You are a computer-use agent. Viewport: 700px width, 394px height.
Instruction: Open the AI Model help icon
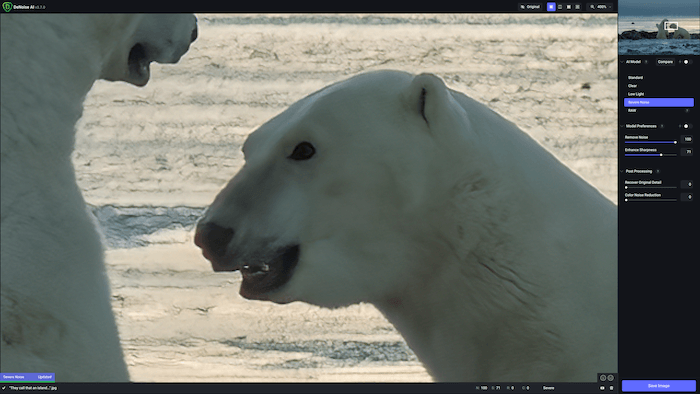click(646, 62)
